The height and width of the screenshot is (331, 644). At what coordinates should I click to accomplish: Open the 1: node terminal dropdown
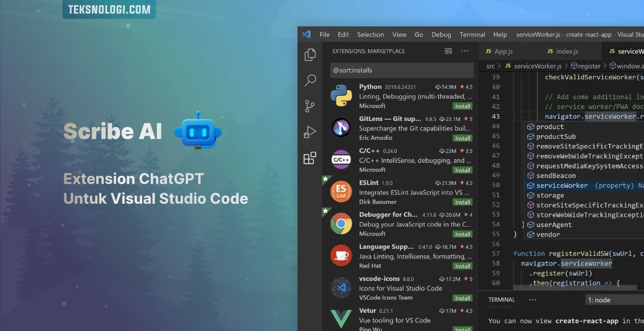coord(614,300)
